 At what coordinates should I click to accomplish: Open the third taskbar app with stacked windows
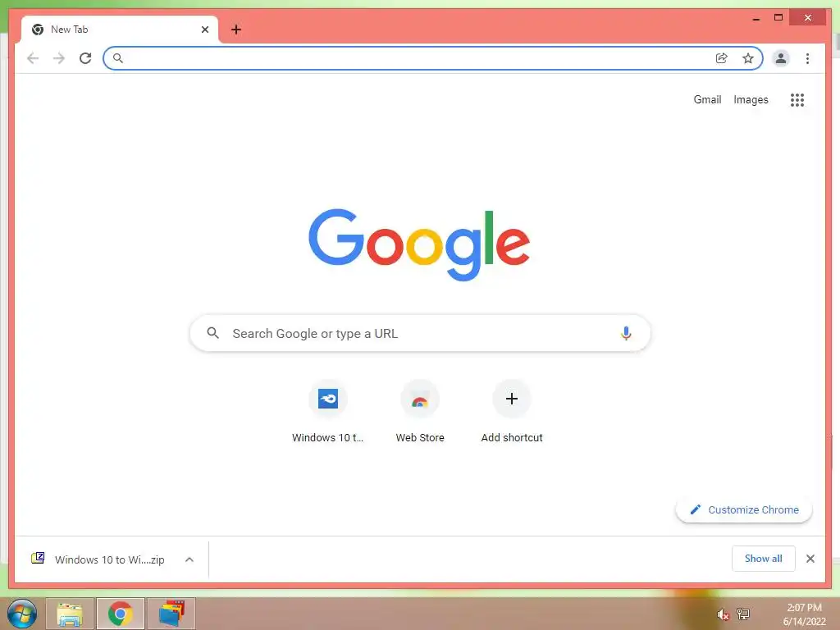click(171, 614)
